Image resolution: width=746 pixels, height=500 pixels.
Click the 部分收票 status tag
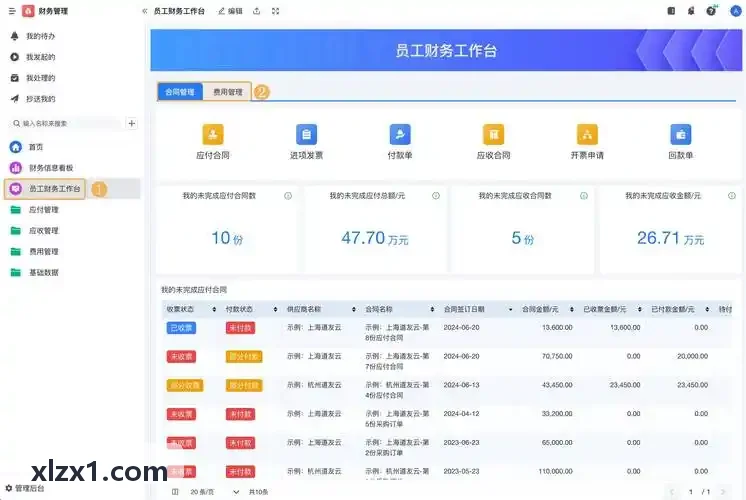click(x=185, y=385)
